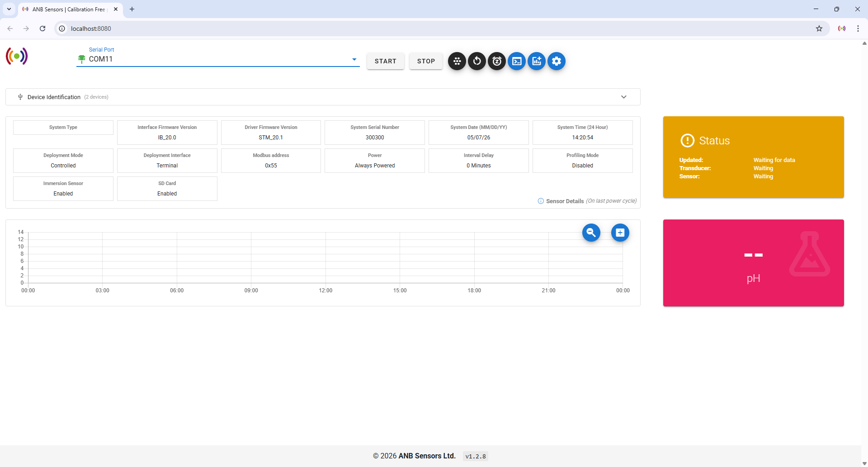
Task: Click the ANB Sensors logo
Action: tap(17, 56)
